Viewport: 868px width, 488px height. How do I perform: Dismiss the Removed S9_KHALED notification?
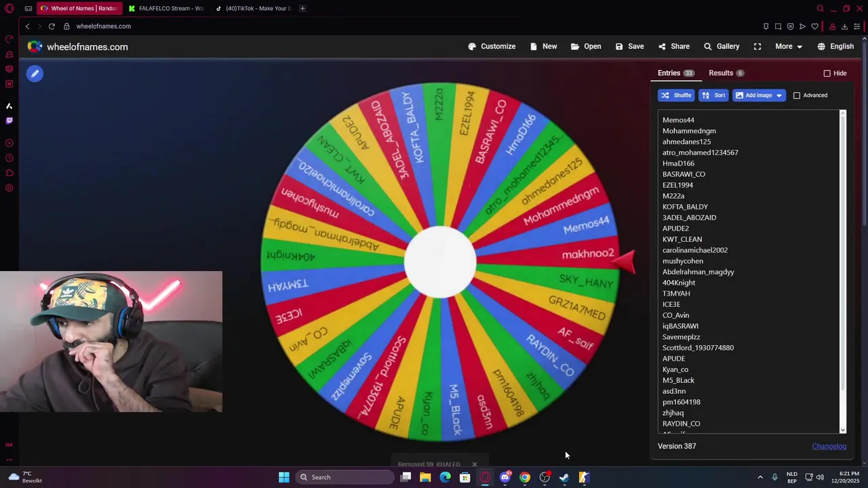tap(474, 464)
